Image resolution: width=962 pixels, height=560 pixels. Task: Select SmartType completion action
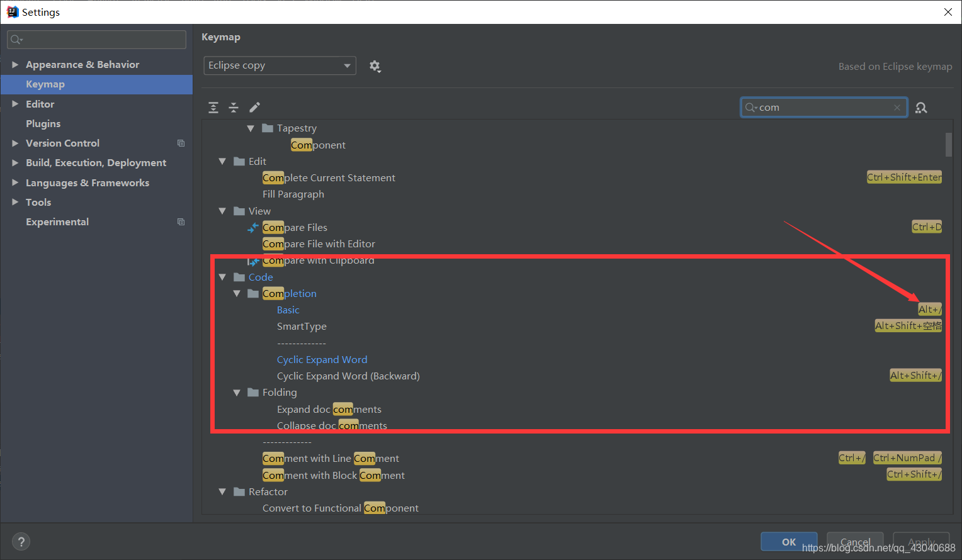pyautogui.click(x=302, y=327)
